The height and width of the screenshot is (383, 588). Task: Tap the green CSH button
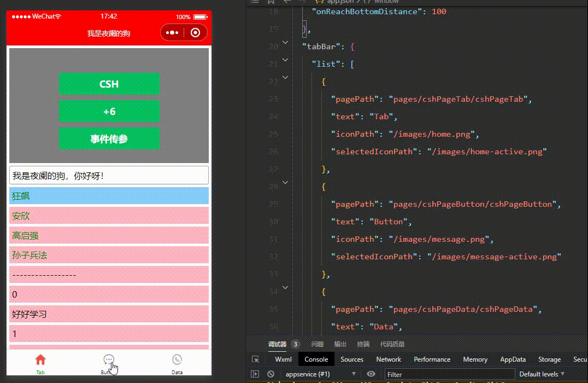coord(109,84)
